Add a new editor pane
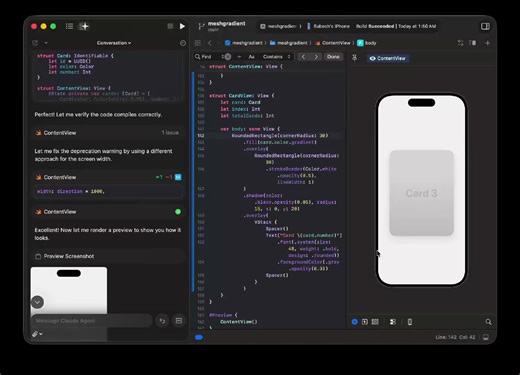Screen dimensions: 520x375 (x=487, y=43)
